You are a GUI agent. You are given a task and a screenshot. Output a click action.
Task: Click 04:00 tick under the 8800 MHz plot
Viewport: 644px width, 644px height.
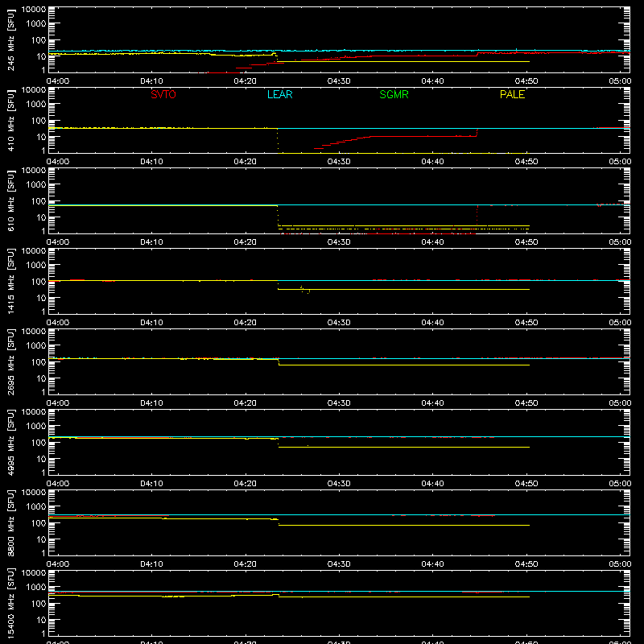(58, 564)
